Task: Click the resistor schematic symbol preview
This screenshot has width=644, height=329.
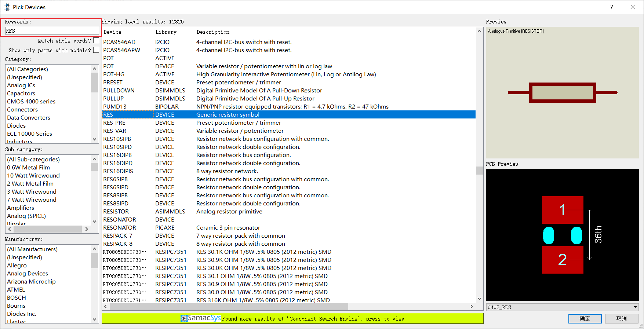Action: coord(562,92)
